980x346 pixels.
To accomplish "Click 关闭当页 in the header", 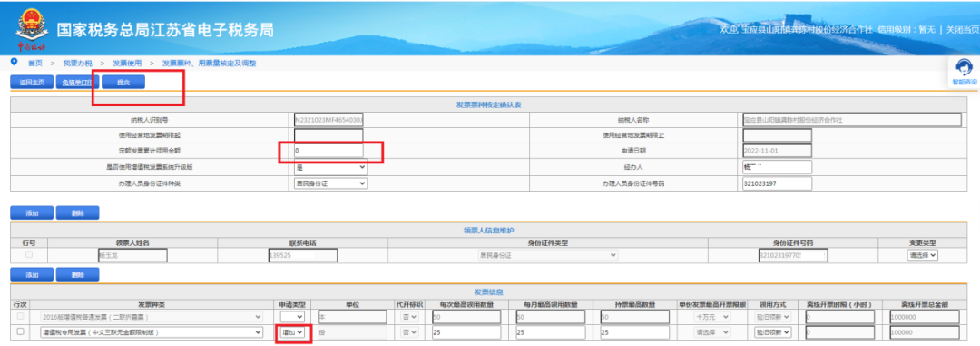I will click(x=962, y=29).
